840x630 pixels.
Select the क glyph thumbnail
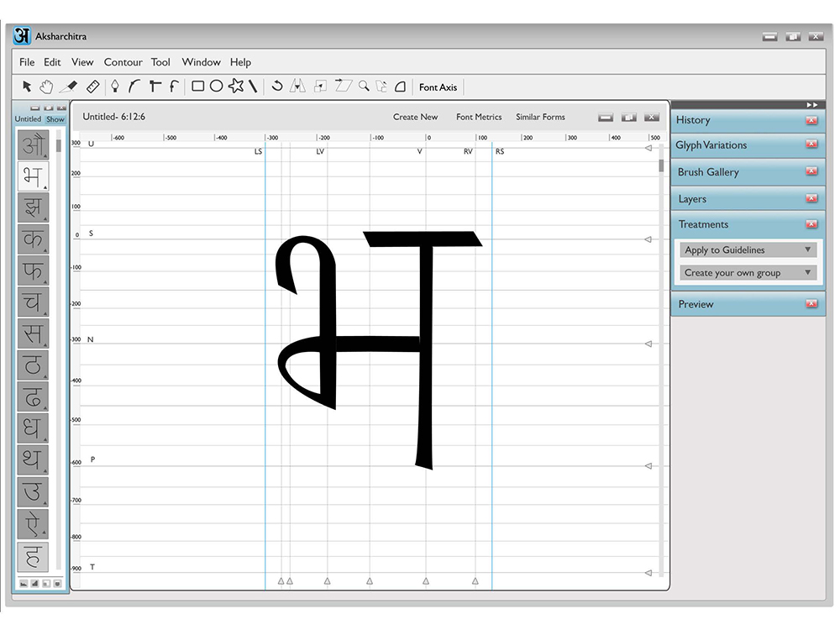(33, 239)
